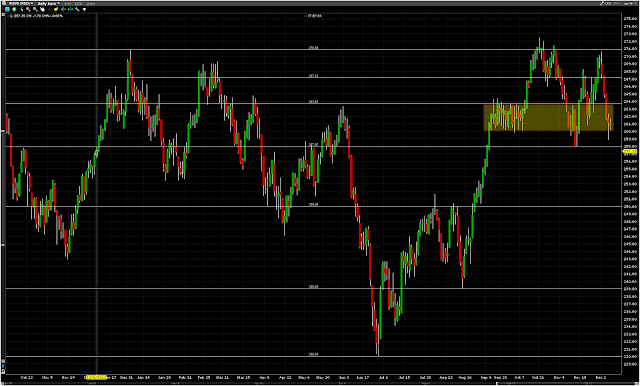
Task: Expand the white toolbar overflow arrow
Action: [x=84, y=9]
